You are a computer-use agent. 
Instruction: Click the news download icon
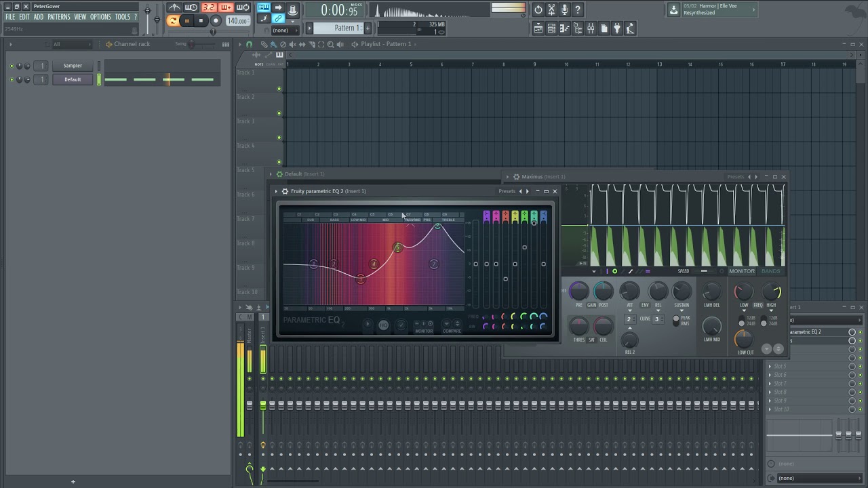click(673, 9)
